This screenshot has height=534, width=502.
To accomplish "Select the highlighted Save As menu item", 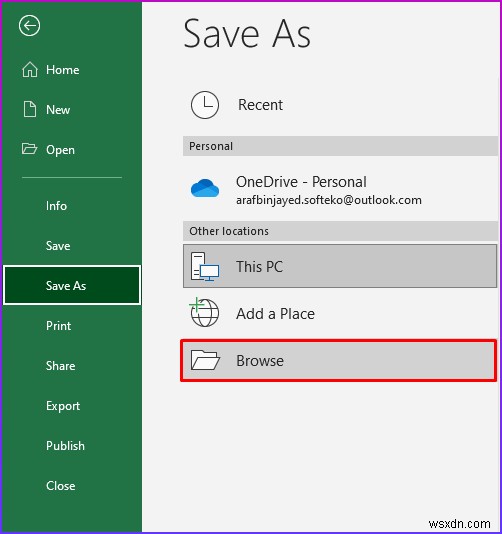I will [72, 285].
